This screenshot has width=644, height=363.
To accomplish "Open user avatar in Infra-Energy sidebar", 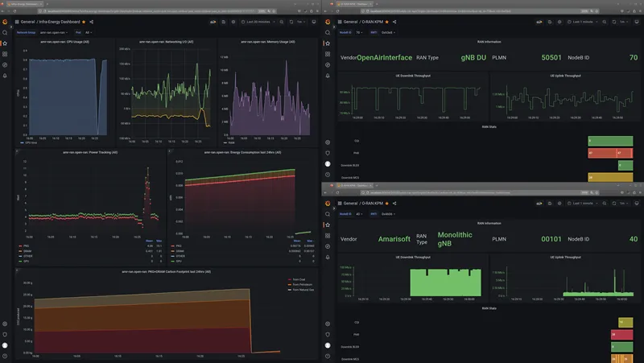I will click(5, 345).
